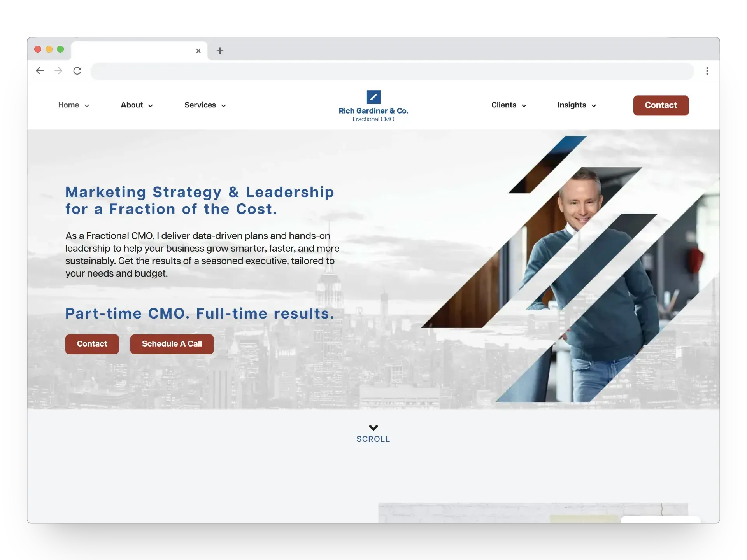Click the SCROLL text label
Image resolution: width=747 pixels, height=560 pixels.
pyautogui.click(x=373, y=439)
